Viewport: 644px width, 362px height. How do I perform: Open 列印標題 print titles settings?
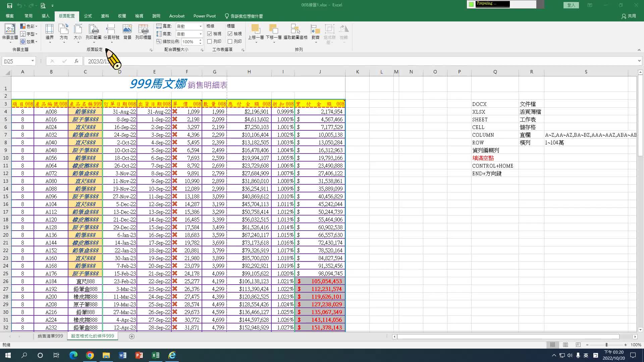(x=143, y=32)
